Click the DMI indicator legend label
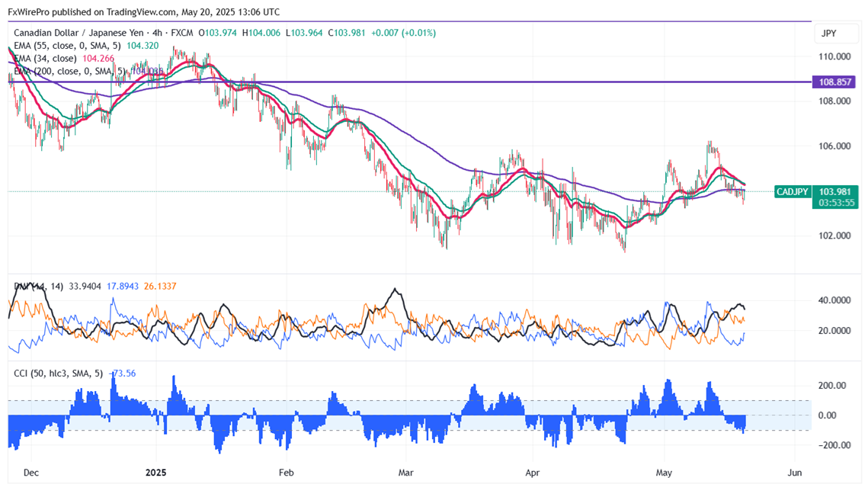 coord(38,287)
